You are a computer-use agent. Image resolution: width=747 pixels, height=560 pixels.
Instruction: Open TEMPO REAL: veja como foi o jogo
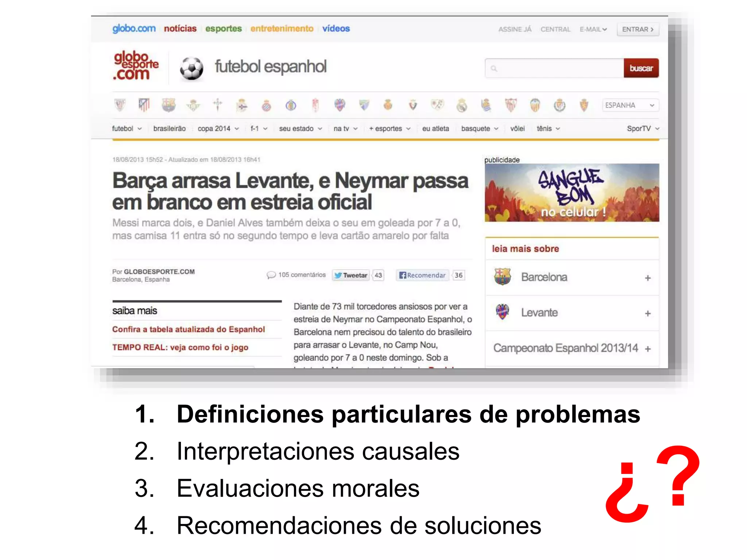click(180, 347)
